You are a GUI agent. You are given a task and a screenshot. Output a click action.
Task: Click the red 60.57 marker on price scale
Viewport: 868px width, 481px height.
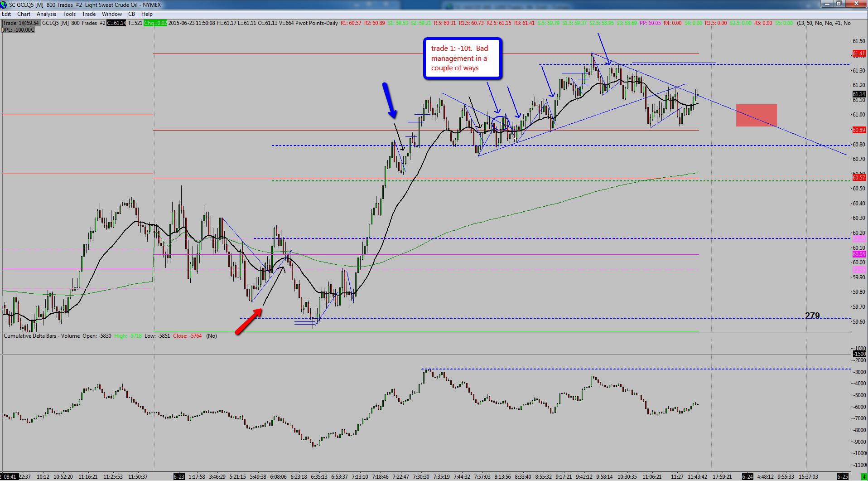click(859, 178)
